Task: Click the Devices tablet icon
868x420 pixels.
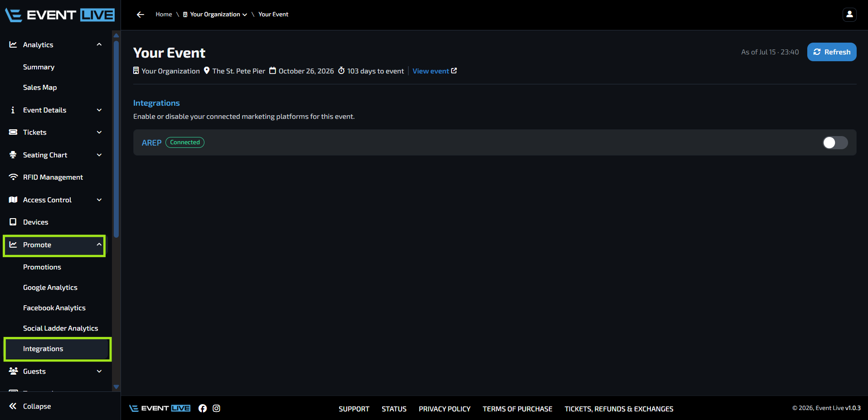Action: 13,222
